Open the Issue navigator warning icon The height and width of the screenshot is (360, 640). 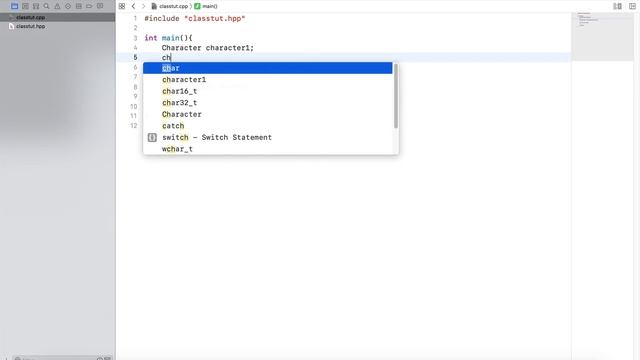click(x=57, y=6)
